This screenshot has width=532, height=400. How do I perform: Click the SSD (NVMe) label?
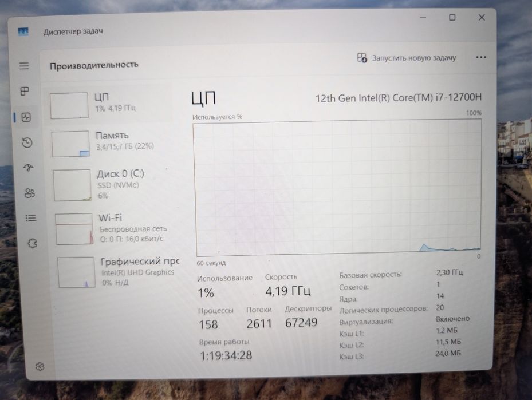(119, 185)
